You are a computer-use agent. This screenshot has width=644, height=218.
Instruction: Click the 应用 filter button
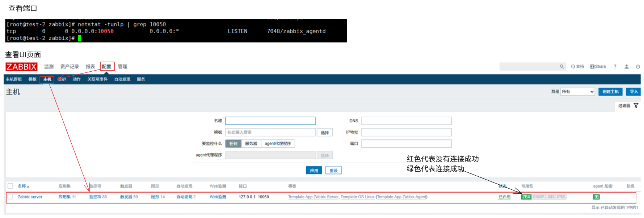314,171
